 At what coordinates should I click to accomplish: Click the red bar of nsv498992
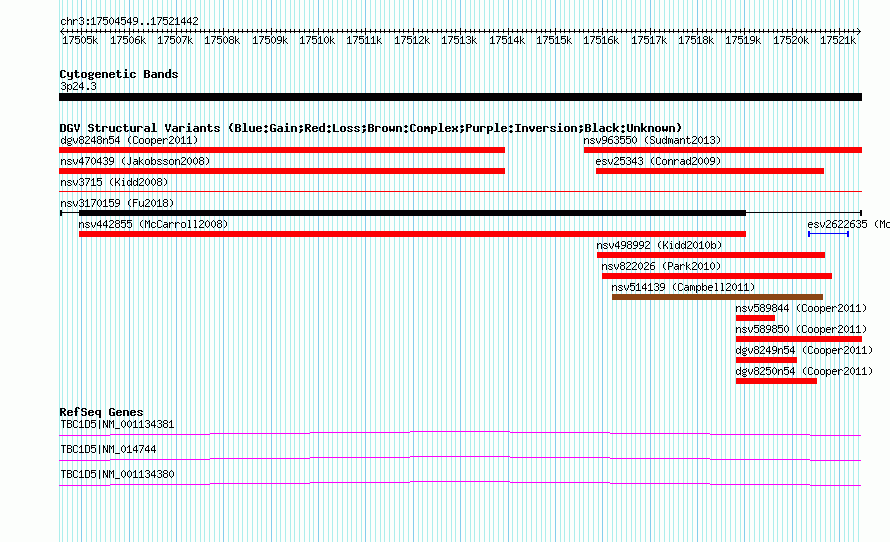(711, 255)
